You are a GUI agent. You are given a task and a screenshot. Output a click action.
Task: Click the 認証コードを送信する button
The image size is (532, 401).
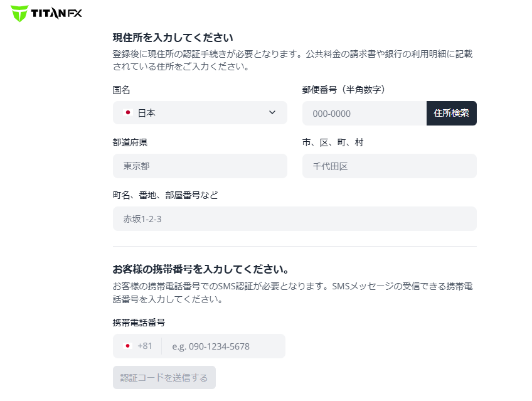(164, 378)
